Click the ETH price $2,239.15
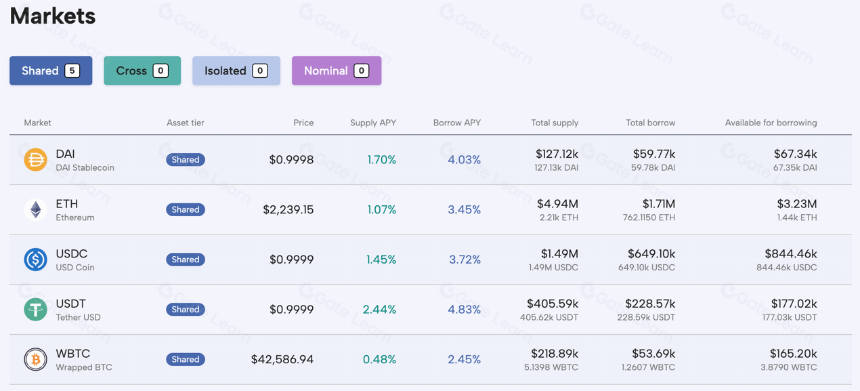860x391 pixels. click(x=288, y=209)
